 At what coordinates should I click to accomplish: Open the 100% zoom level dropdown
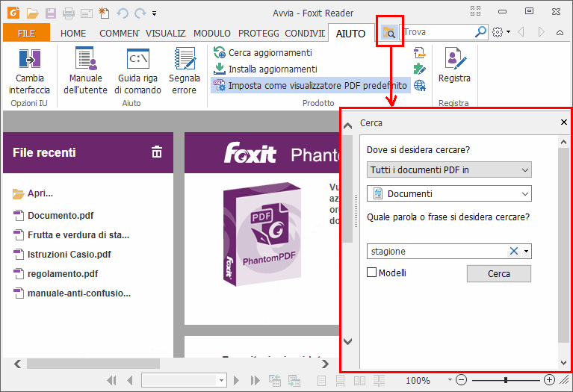450,380
